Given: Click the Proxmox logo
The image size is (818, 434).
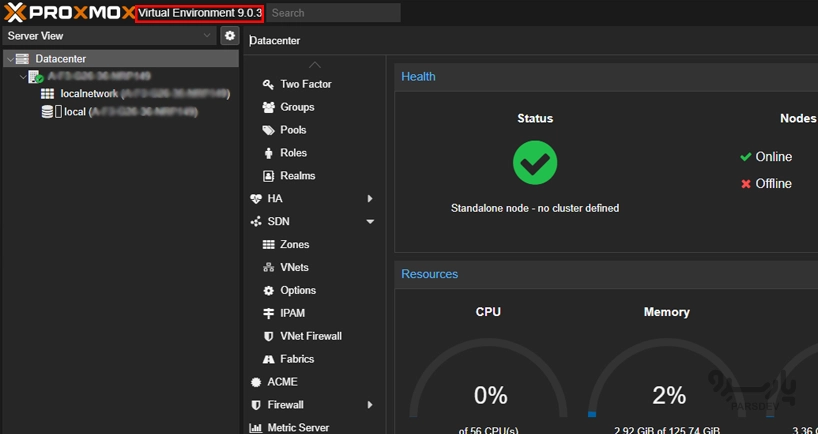Looking at the screenshot, I should (69, 13).
